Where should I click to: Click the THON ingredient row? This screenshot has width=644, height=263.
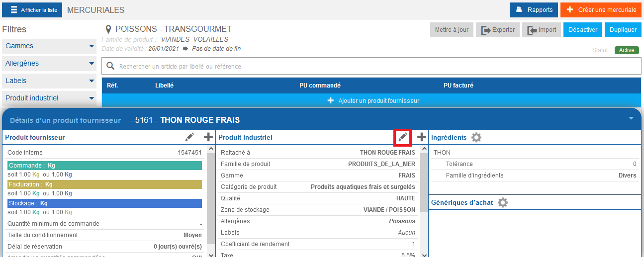(x=535, y=153)
